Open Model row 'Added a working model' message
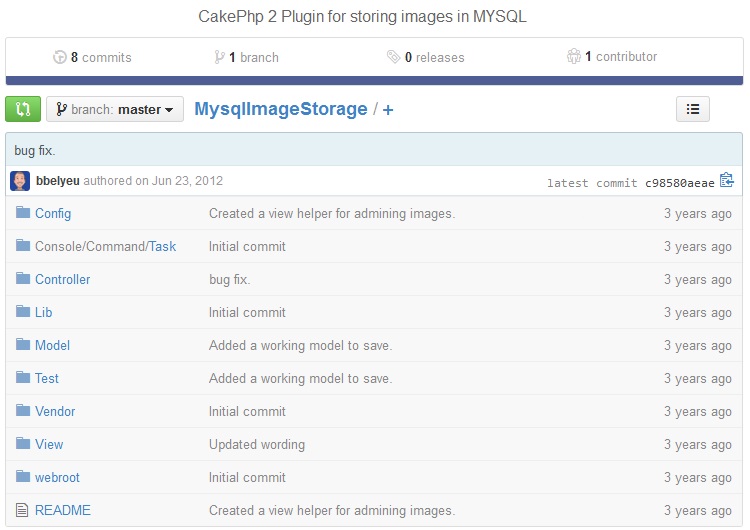 [300, 345]
